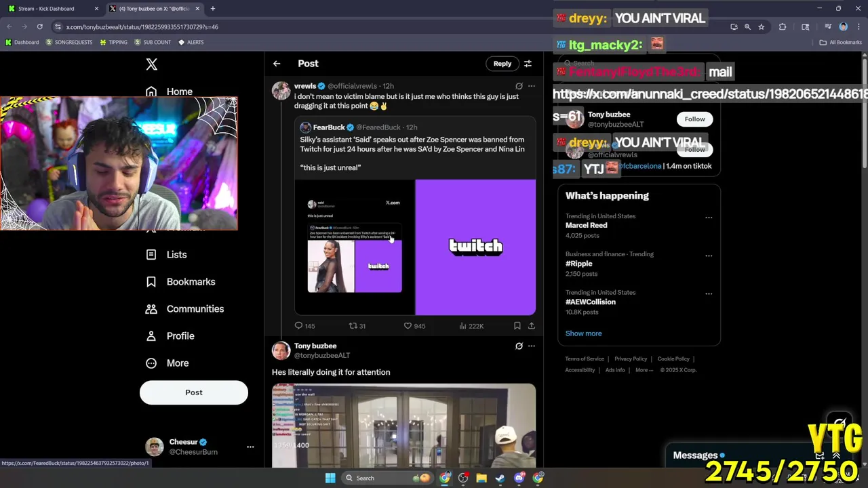Open the All Bookmarks folder
This screenshot has width=868, height=488.
click(840, 42)
